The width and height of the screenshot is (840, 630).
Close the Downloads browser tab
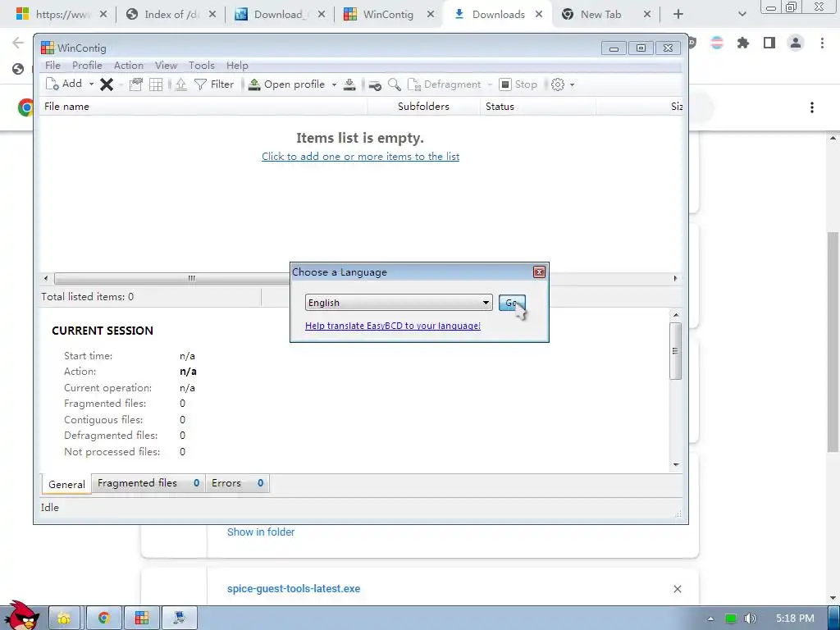click(539, 15)
